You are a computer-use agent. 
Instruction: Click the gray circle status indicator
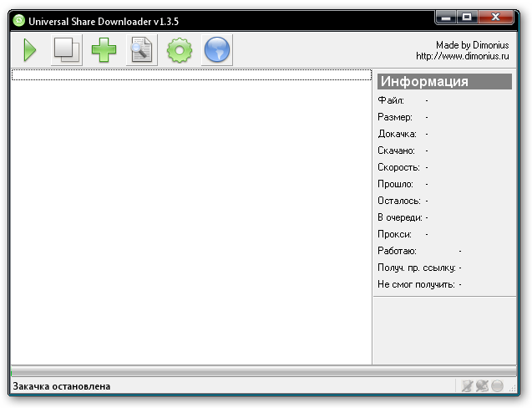tap(497, 386)
